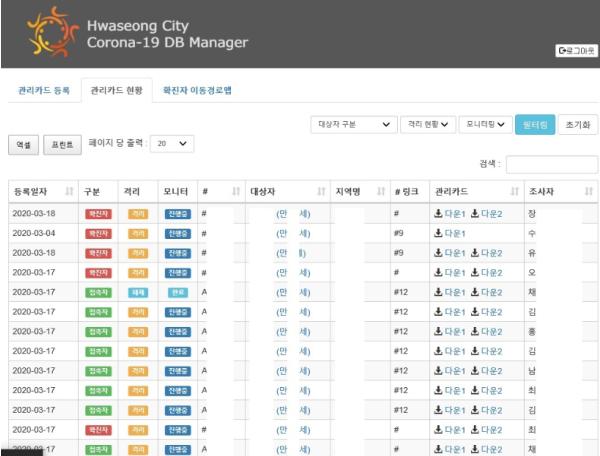Click 다운1 download in 2020-03-04 row
Screen dimensions: 600x456
(450, 233)
